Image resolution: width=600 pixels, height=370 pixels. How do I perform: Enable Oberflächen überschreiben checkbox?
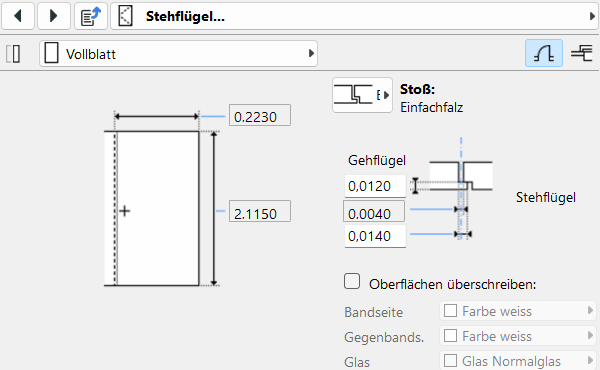click(x=352, y=281)
